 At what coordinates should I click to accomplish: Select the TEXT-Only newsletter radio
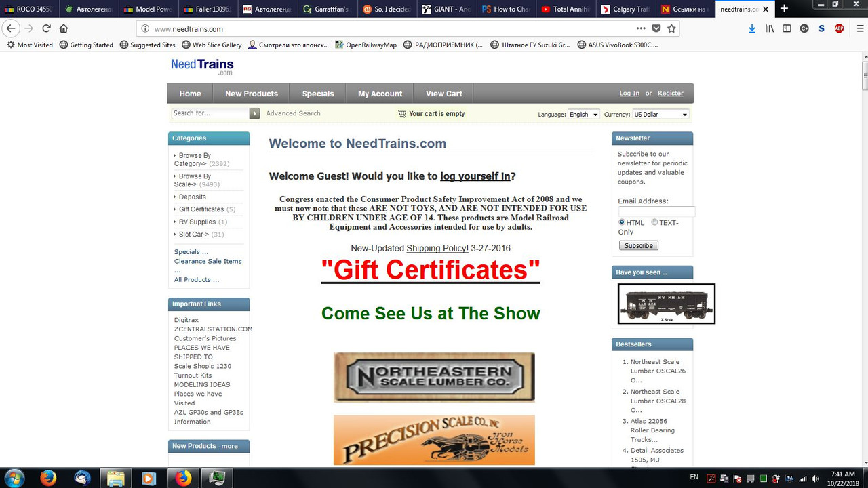point(654,222)
